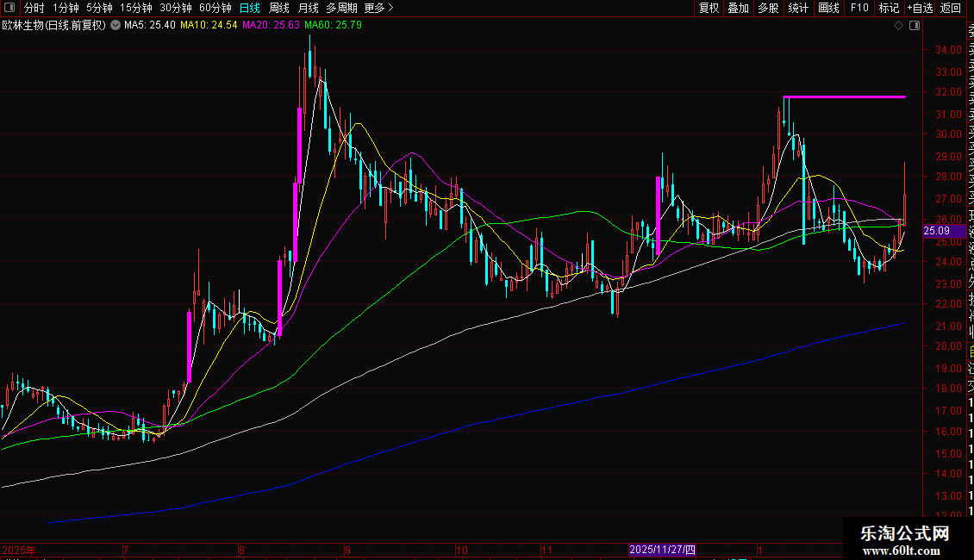The width and height of the screenshot is (974, 560).
Task: Click the 欧林生物(日线.前复权) chart title
Action: (x=54, y=26)
